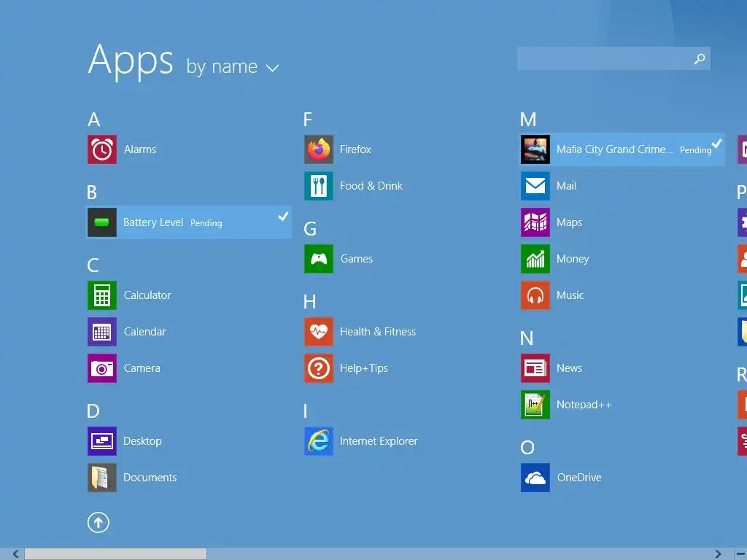Uncheck the Battery Level selection checkmark
Image resolution: width=747 pixels, height=560 pixels.
(283, 217)
